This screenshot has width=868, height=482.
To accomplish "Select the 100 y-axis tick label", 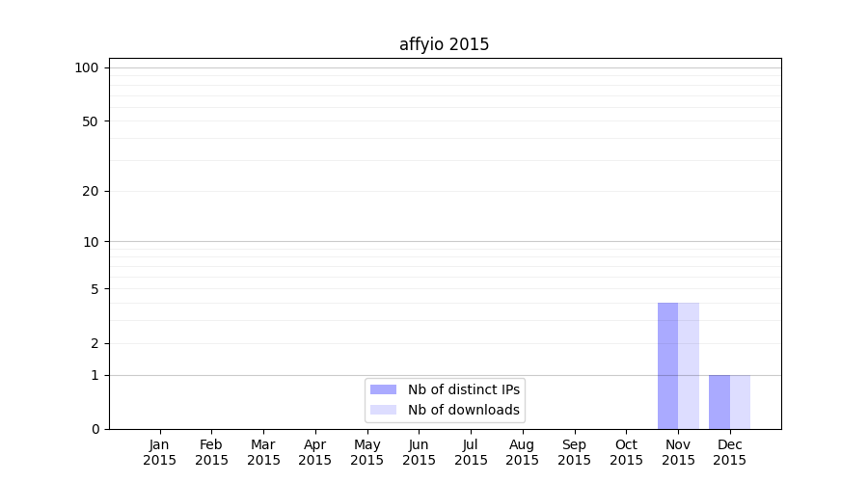I will tap(87, 67).
